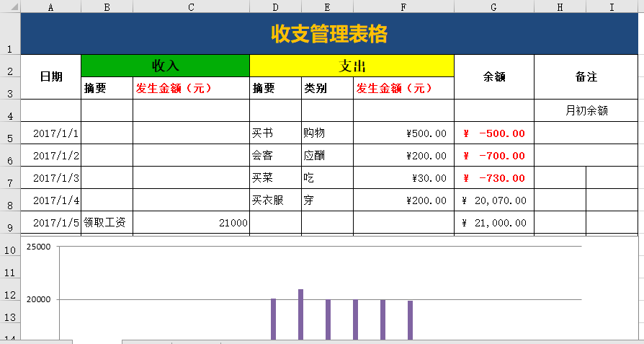
Task: Click row 9 header
Action: [10, 223]
